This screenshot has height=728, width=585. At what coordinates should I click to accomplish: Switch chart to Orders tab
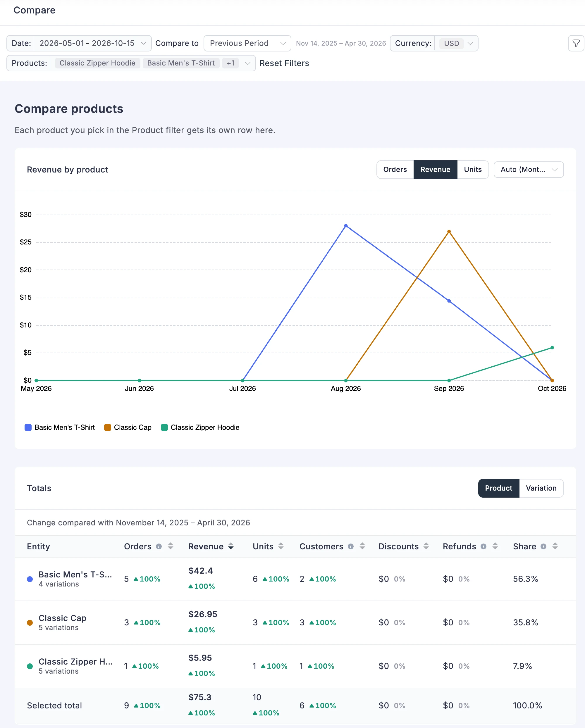point(395,170)
